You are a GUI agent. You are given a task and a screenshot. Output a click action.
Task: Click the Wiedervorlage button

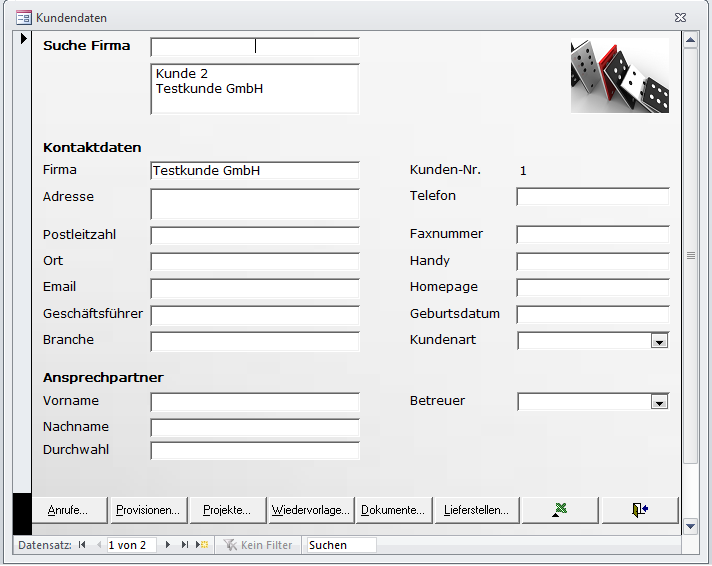(310, 510)
